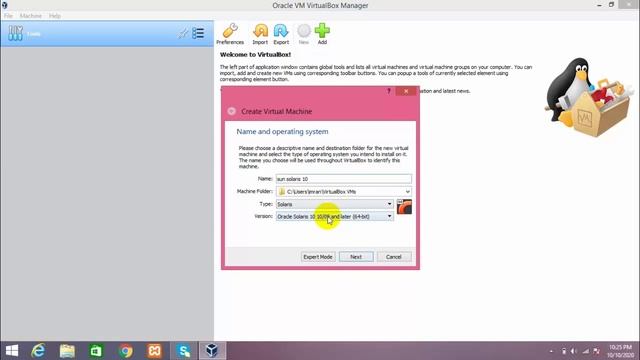Open the Version dropdown for Oracle Solaris

coord(335,216)
